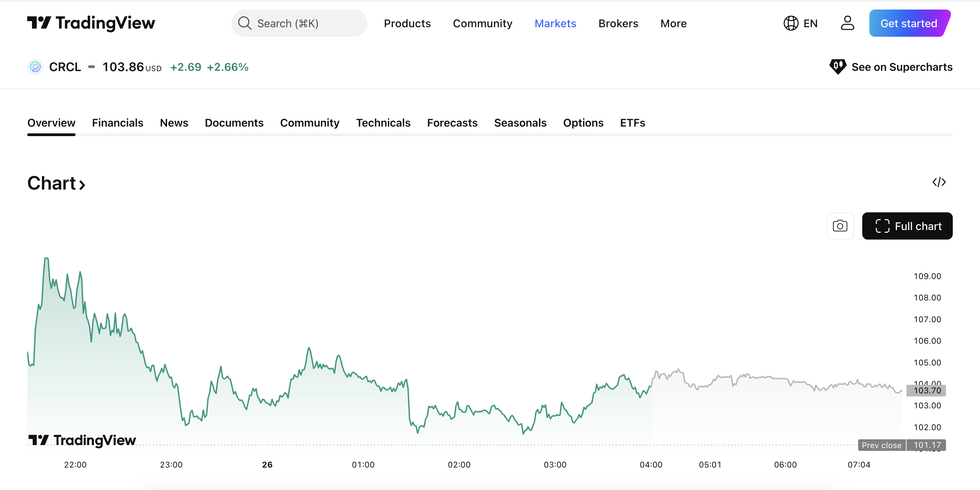Click the TradingView watermark on the chart
The width and height of the screenshot is (980, 490).
(x=82, y=440)
